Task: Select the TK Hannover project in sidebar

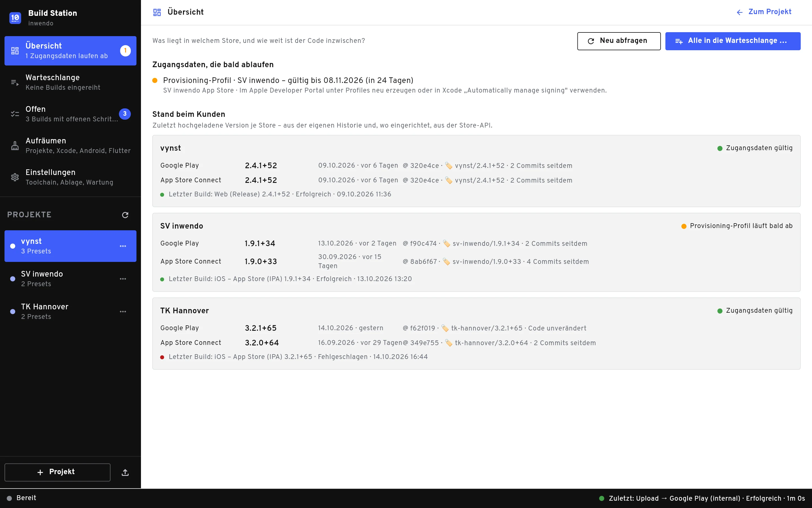Action: pos(70,312)
